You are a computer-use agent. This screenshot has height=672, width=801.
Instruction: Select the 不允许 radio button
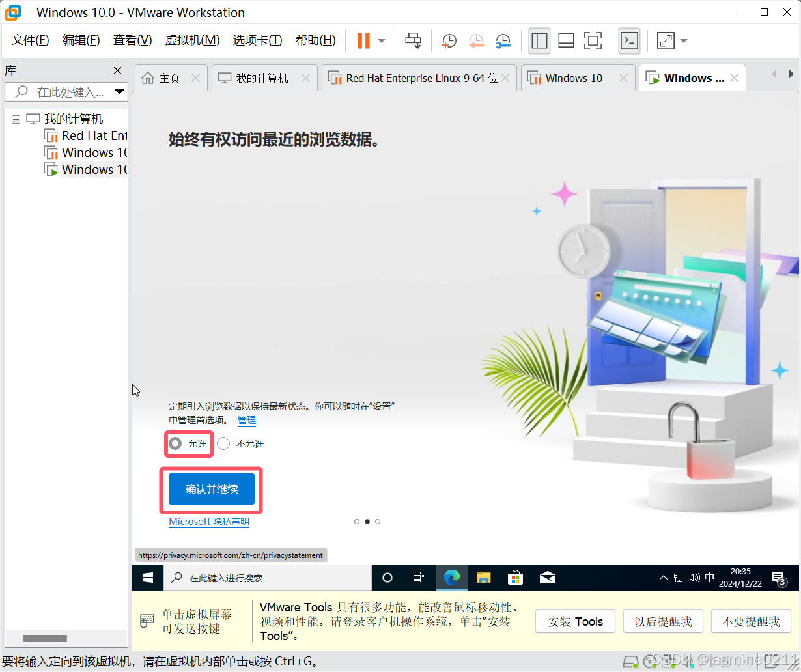point(223,443)
